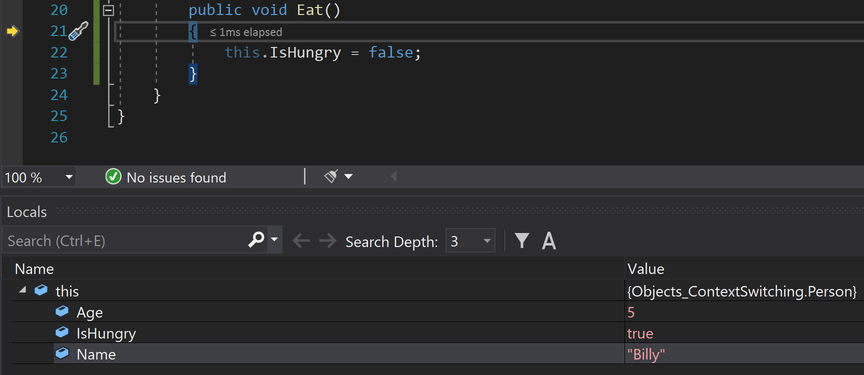This screenshot has height=375, width=864.
Task: Click the closing brace on line 23
Action: [193, 74]
